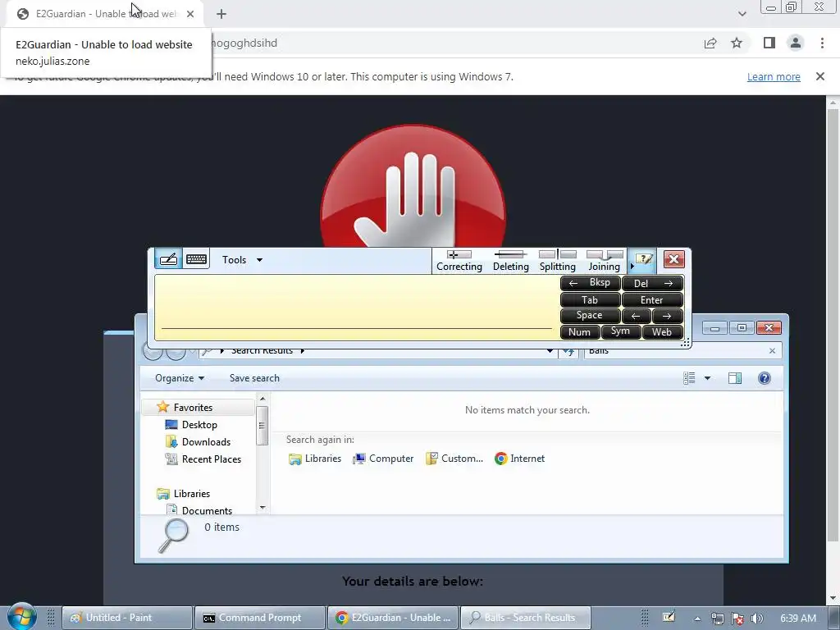Select Desktop in navigation pane
Image resolution: width=840 pixels, height=630 pixels.
click(199, 425)
